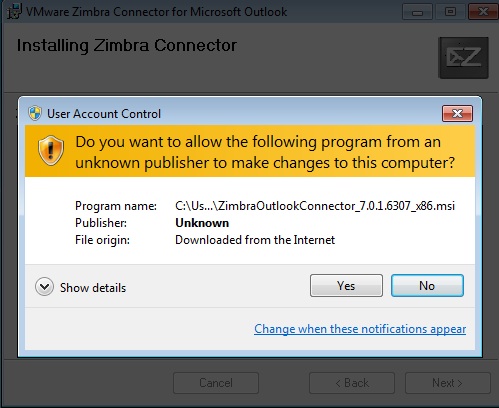499x408 pixels.
Task: Maximize the Zimbra Connector installer window
Action: coord(450,12)
